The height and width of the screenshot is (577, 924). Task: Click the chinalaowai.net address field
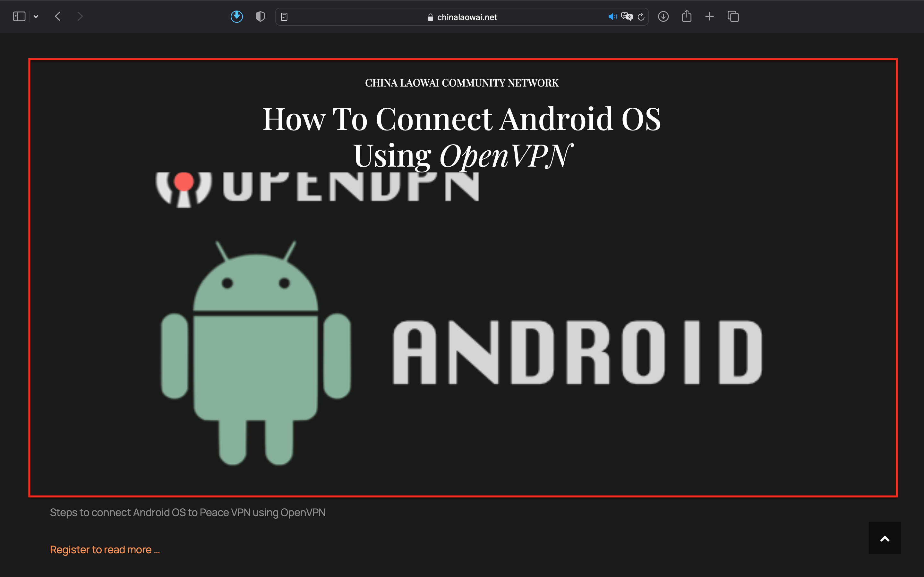point(466,17)
